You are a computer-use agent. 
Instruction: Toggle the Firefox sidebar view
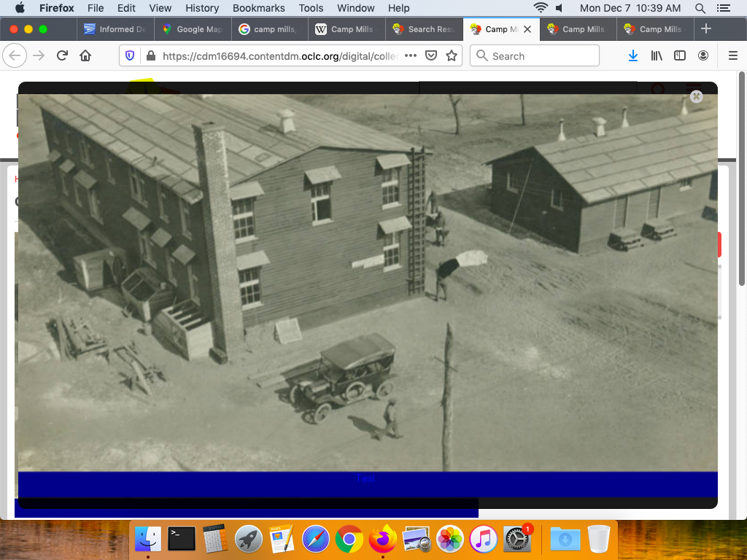pyautogui.click(x=680, y=56)
